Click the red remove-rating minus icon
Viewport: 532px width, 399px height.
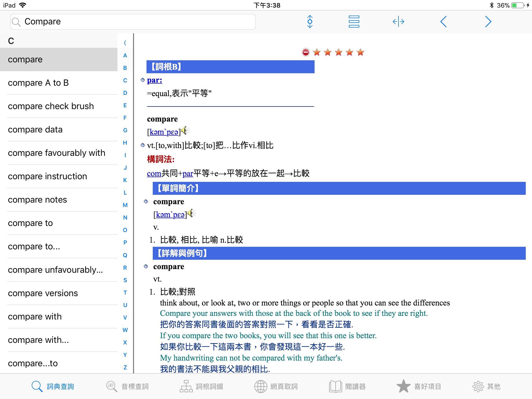tap(306, 52)
